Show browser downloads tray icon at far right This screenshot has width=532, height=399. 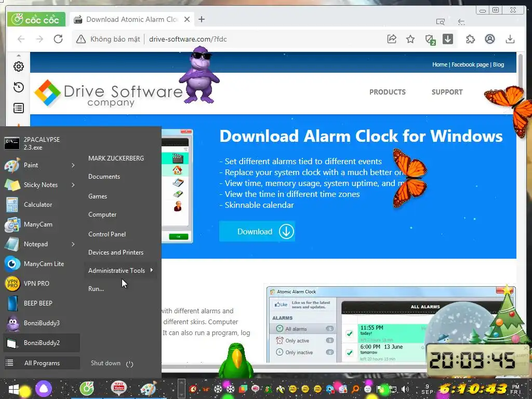point(510,39)
